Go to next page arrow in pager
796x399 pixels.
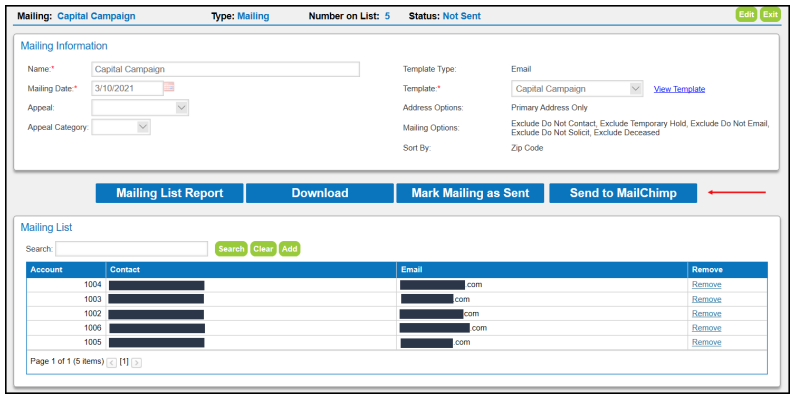(136, 362)
